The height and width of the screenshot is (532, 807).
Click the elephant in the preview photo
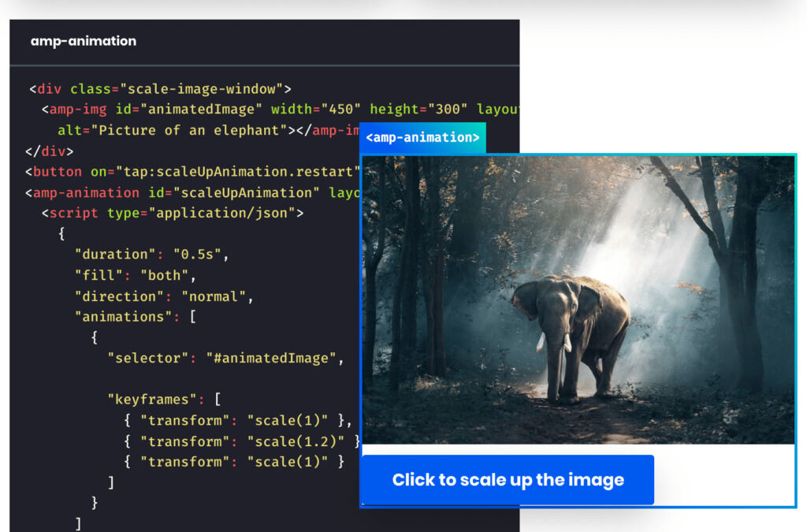[570, 333]
